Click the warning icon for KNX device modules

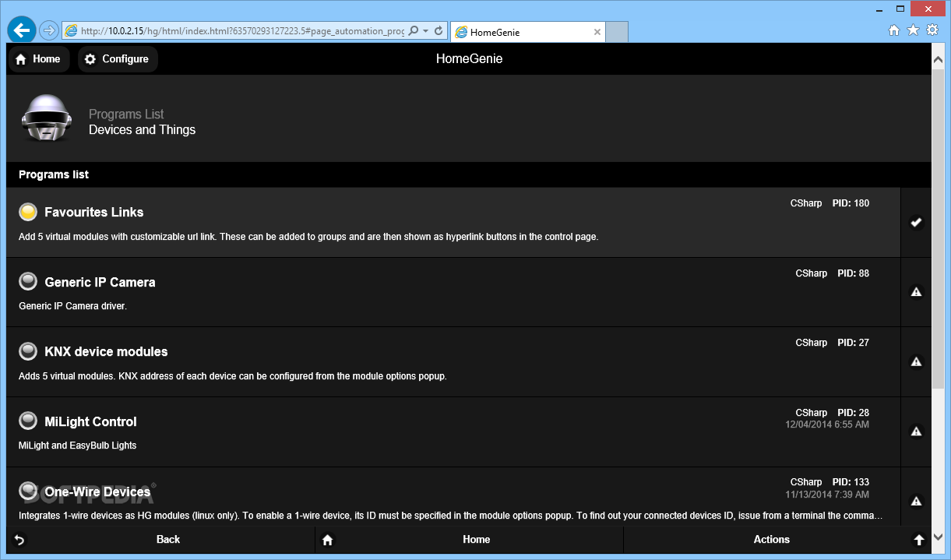click(x=916, y=361)
